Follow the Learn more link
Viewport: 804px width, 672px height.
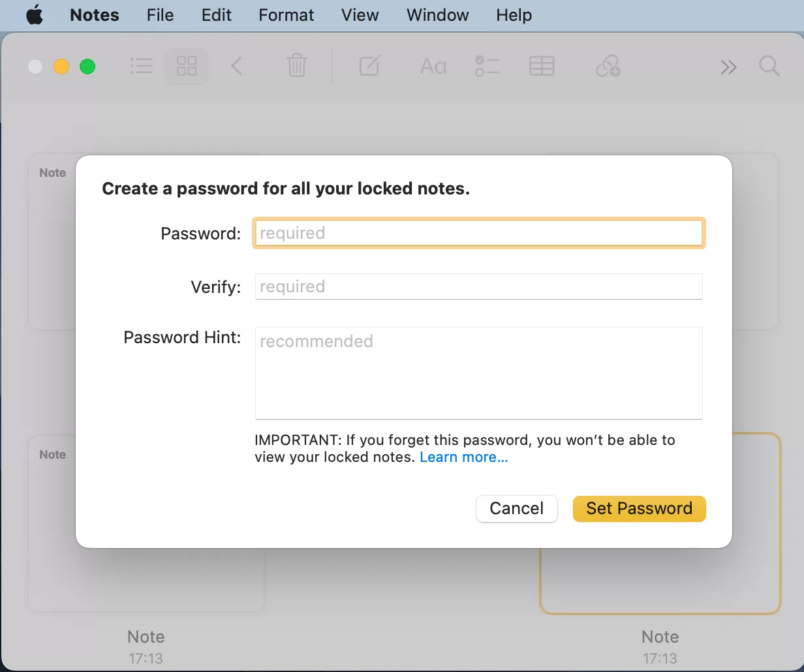coord(463,457)
